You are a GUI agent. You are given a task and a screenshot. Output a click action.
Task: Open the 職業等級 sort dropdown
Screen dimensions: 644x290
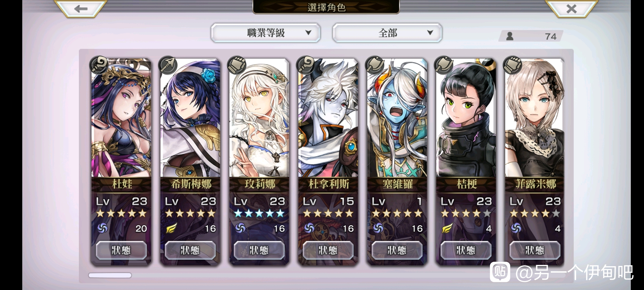266,33
